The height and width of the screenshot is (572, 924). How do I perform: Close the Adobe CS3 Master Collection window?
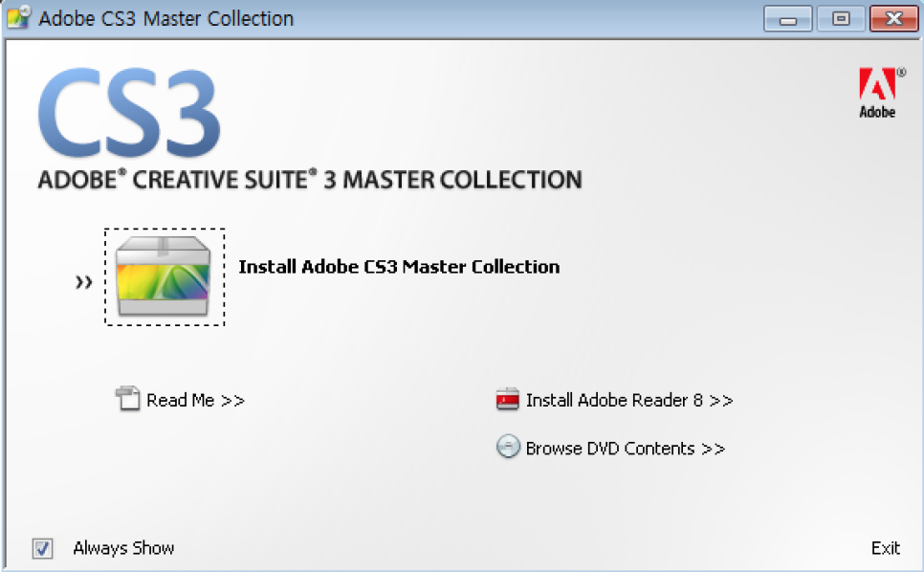[x=894, y=19]
